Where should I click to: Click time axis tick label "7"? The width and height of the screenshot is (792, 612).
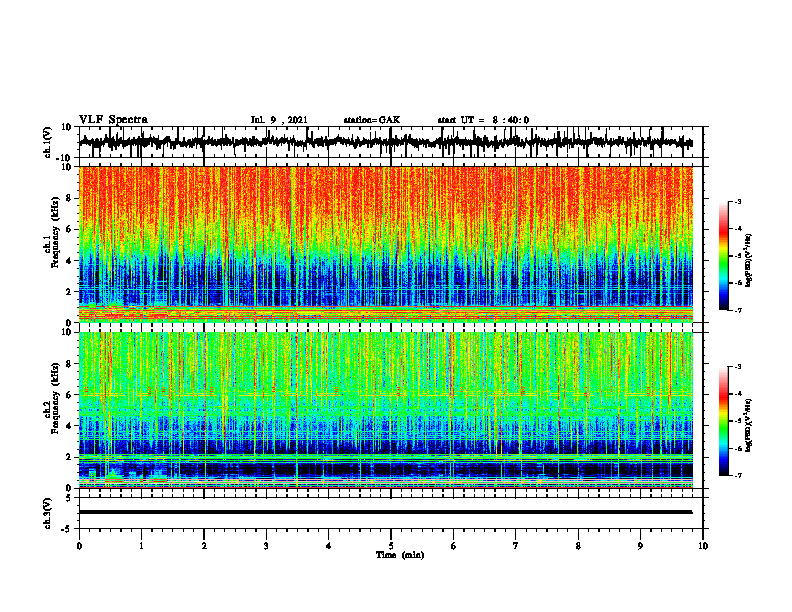[516, 546]
